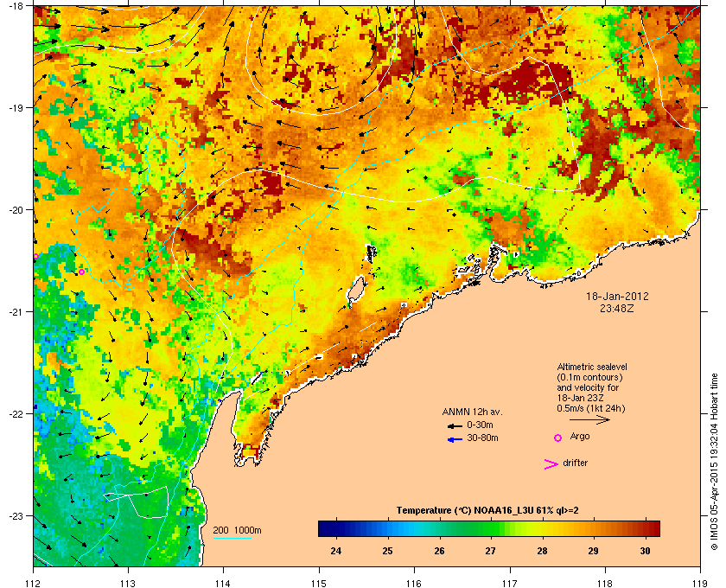Click the longitude axis label '117'
This screenshot has height=588, width=726.
(510, 584)
